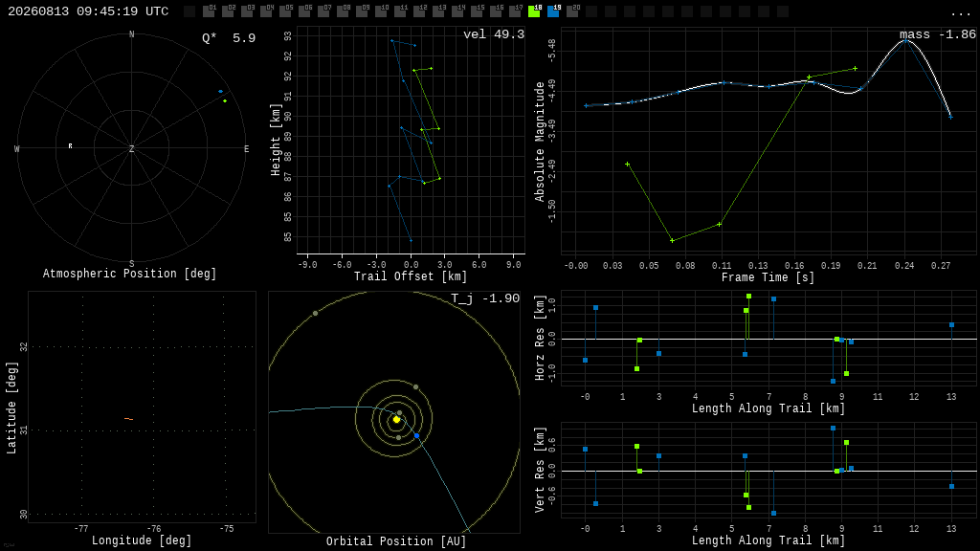Select station box 05 in top bar

(285, 11)
